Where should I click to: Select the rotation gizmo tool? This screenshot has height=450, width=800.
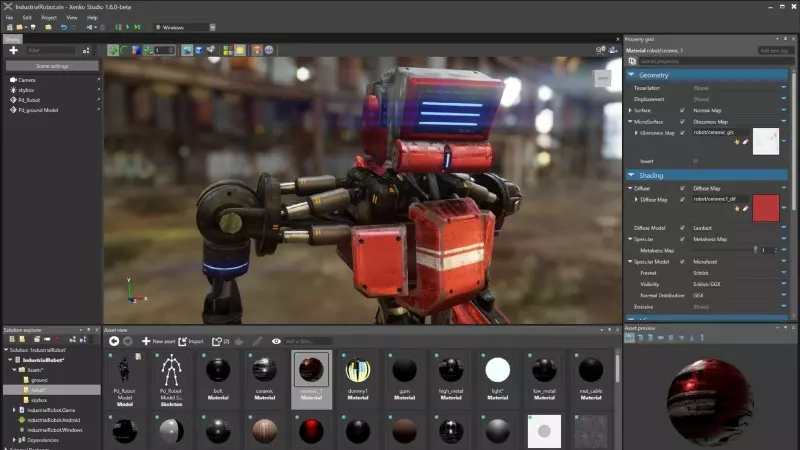point(124,50)
